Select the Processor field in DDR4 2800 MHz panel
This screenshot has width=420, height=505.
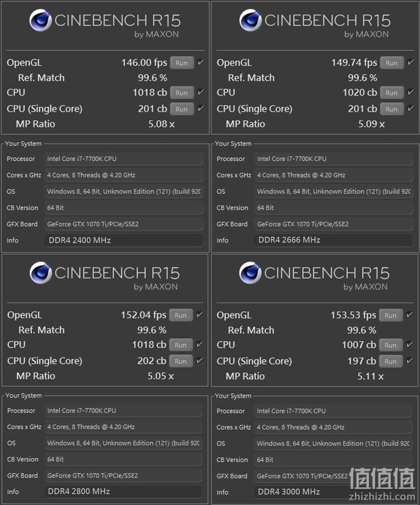tap(123, 411)
